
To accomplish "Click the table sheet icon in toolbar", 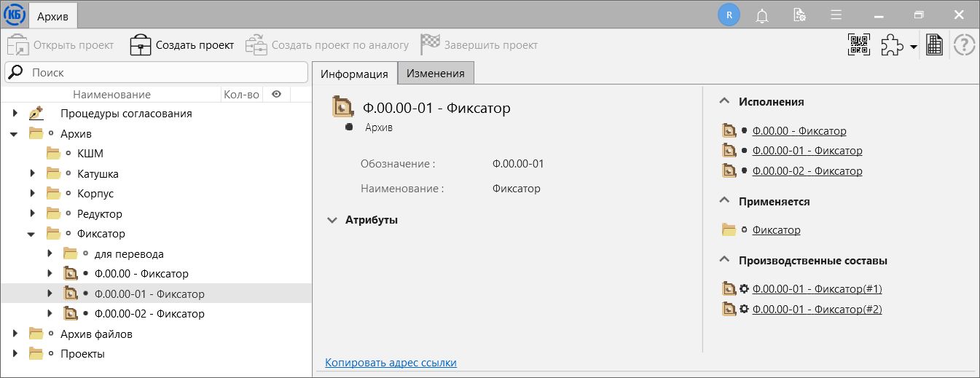I will pos(935,45).
